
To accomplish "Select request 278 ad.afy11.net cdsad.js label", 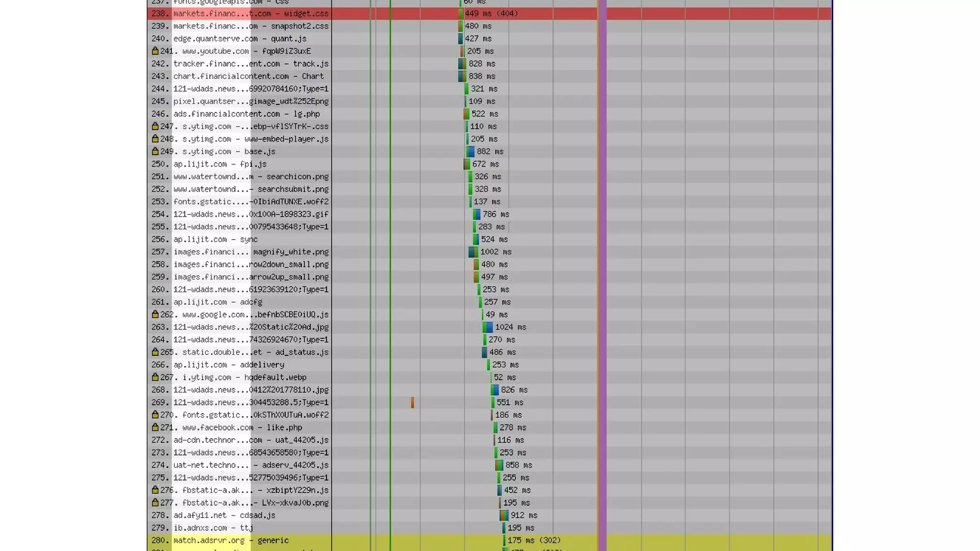I will click(224, 515).
